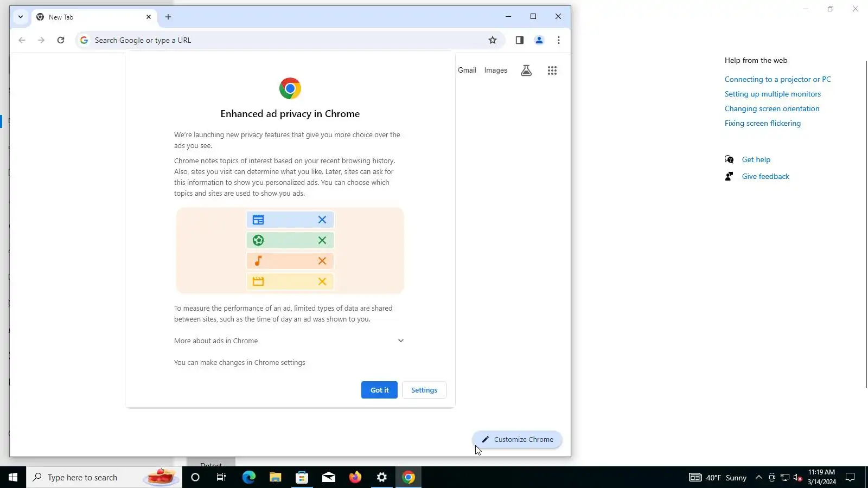Image resolution: width=868 pixels, height=488 pixels.
Task: Open Chrome tab search dropdown arrow
Action: coord(21,17)
